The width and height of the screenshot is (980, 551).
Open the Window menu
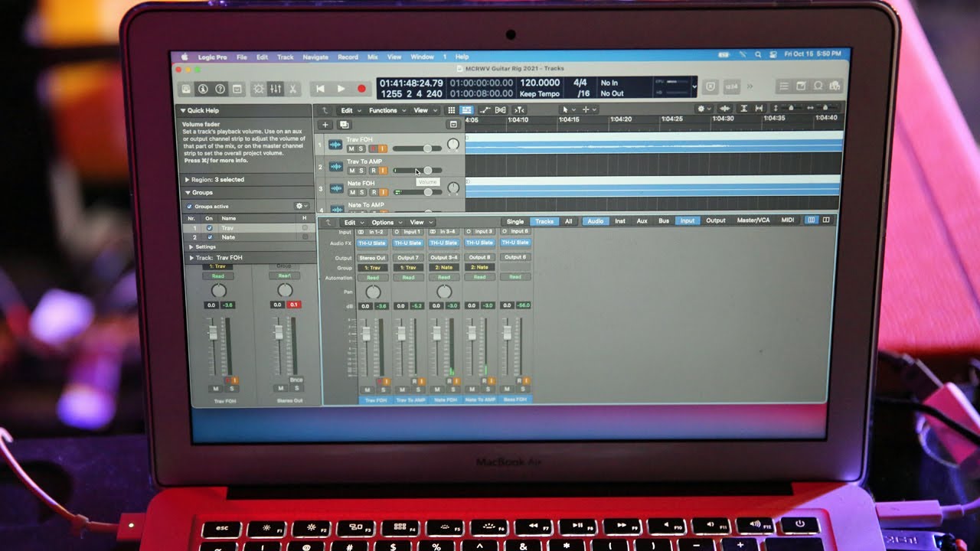pyautogui.click(x=422, y=57)
